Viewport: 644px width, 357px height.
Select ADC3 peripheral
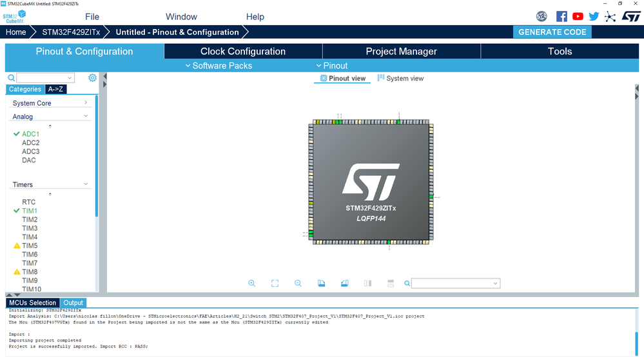31,151
